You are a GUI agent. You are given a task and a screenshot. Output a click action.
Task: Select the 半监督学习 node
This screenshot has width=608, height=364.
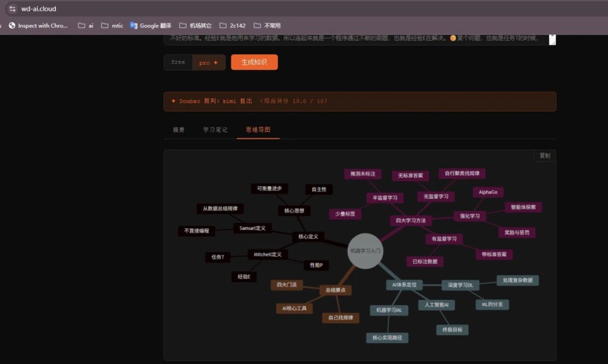coord(385,198)
